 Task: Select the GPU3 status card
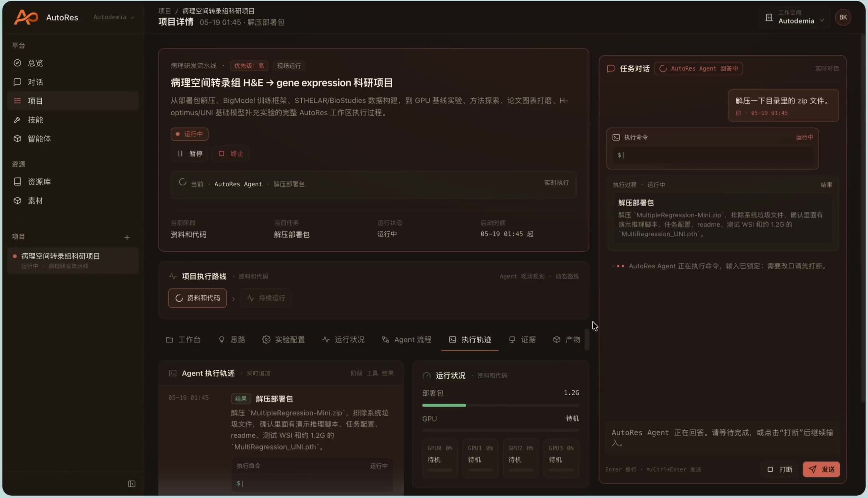[x=561, y=458]
